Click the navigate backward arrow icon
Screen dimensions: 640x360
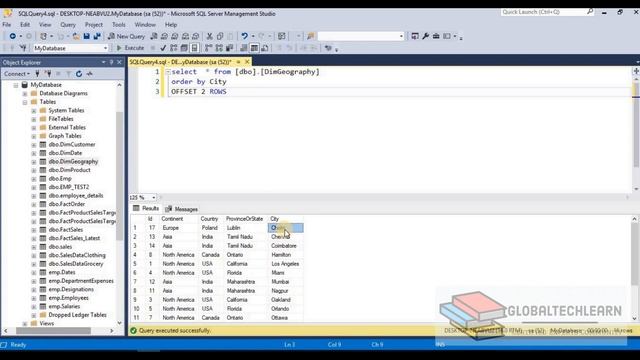pyautogui.click(x=13, y=36)
